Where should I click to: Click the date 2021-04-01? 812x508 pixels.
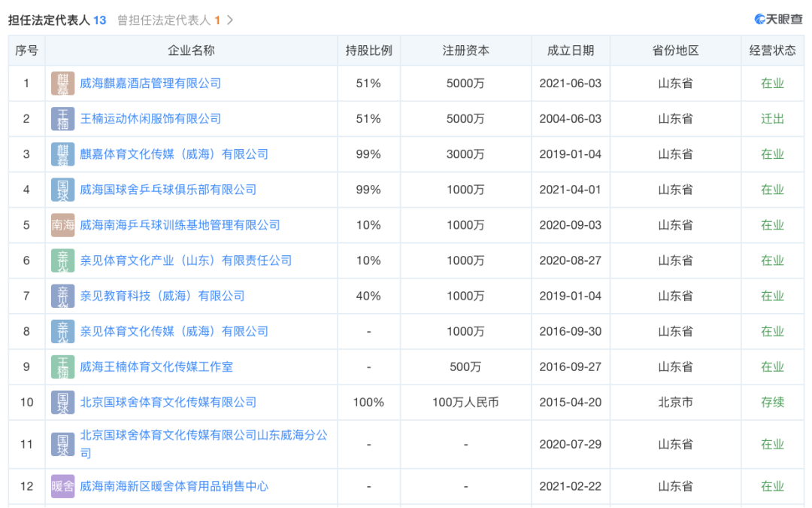(570, 190)
